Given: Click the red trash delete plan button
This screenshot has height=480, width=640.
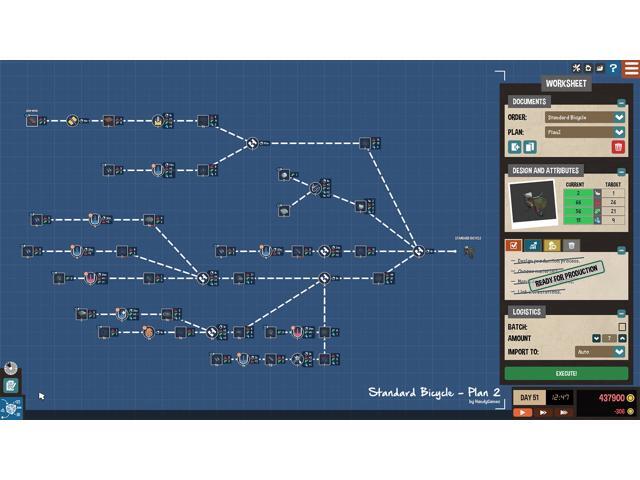Looking at the screenshot, I should (x=619, y=147).
